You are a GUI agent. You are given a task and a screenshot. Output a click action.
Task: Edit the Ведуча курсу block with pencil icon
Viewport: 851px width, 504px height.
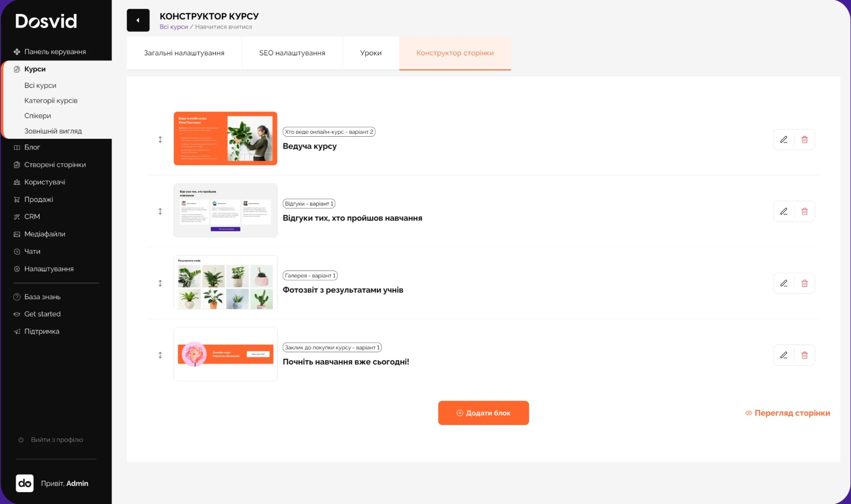click(784, 140)
